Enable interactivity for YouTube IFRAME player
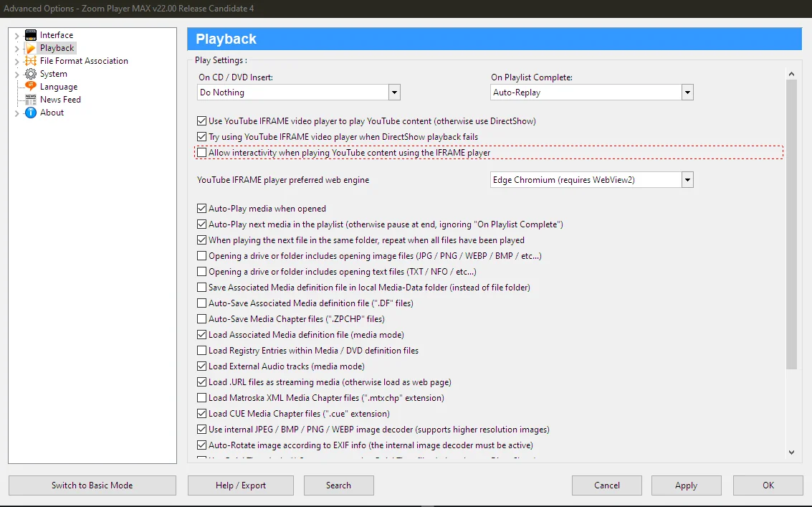 202,152
